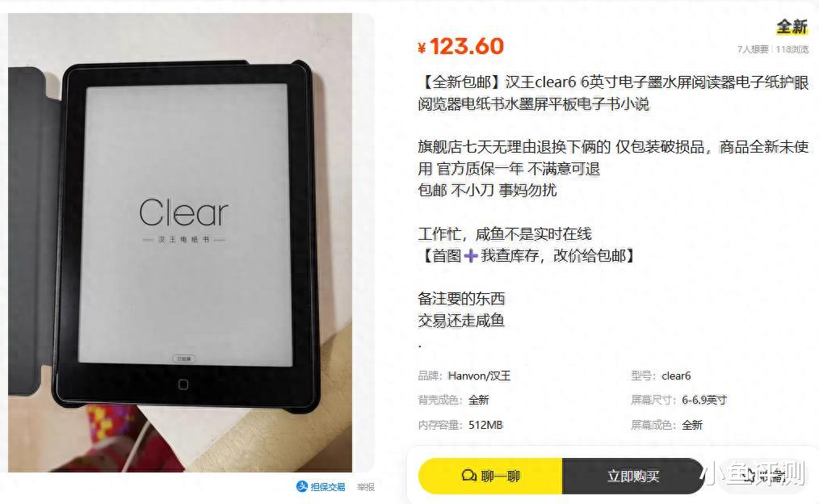Viewport: 819px width, 504px height.
Task: Select the model value clear6
Action: point(676,376)
